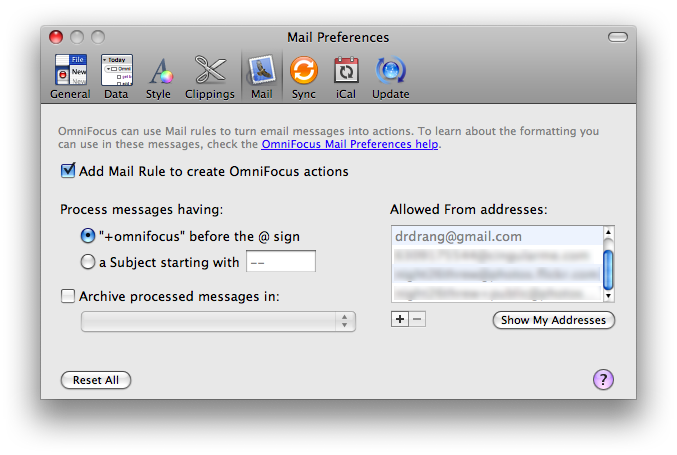Open the archive mailbox popup menu
This screenshot has width=677, height=455.
(x=218, y=321)
